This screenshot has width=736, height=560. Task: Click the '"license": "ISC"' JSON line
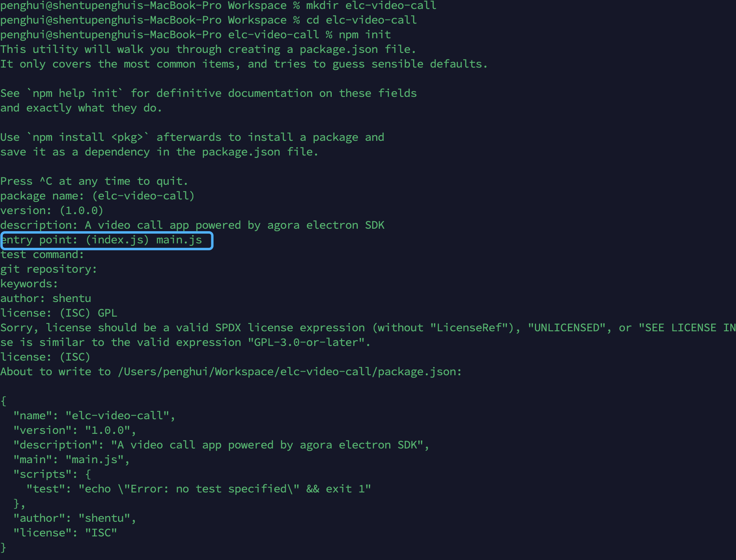coord(65,533)
